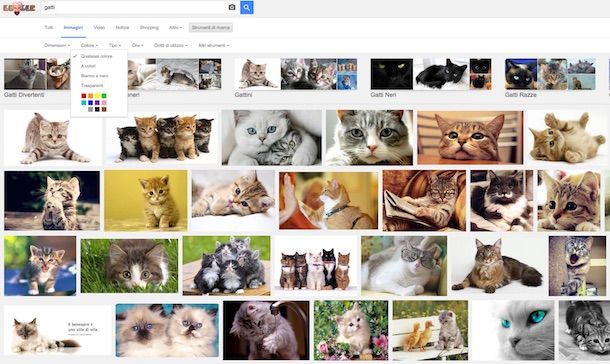610x364 pixels.
Task: Toggle the Strumenti di ricerca button
Action: pyautogui.click(x=211, y=28)
